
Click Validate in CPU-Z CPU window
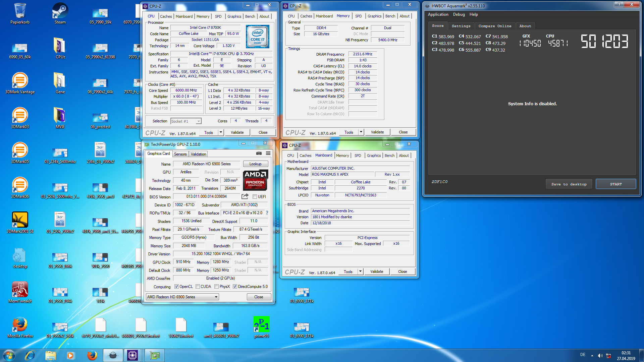tap(237, 132)
